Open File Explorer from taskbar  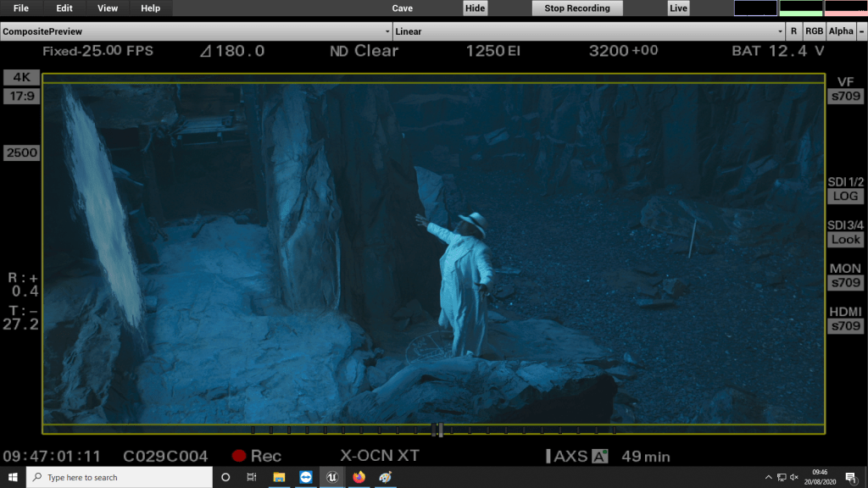coord(279,477)
